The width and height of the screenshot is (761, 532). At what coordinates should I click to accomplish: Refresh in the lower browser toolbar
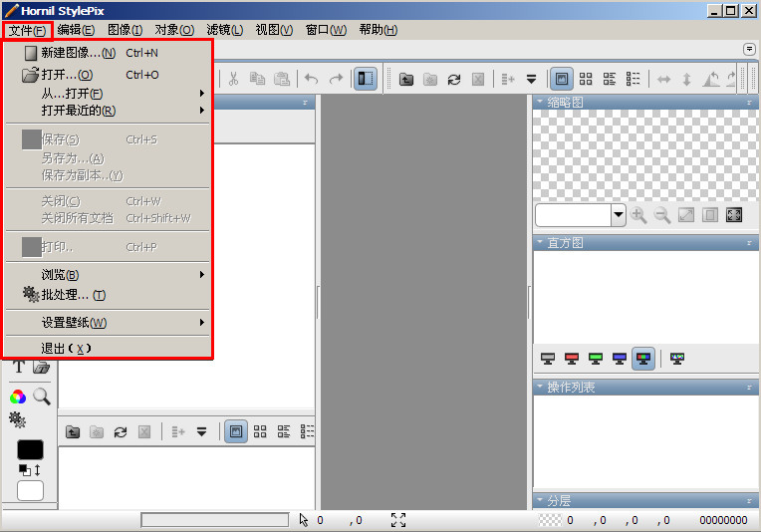121,431
